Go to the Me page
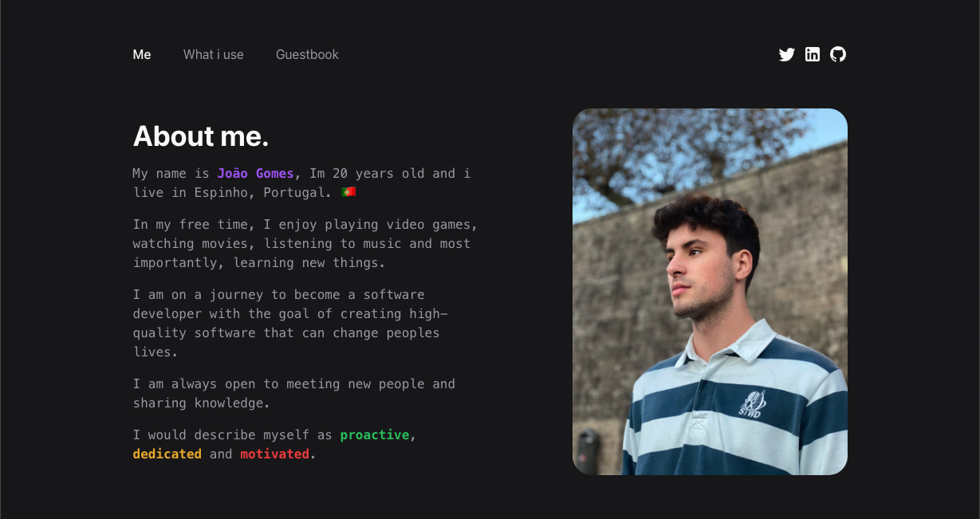This screenshot has height=519, width=980. click(x=142, y=54)
